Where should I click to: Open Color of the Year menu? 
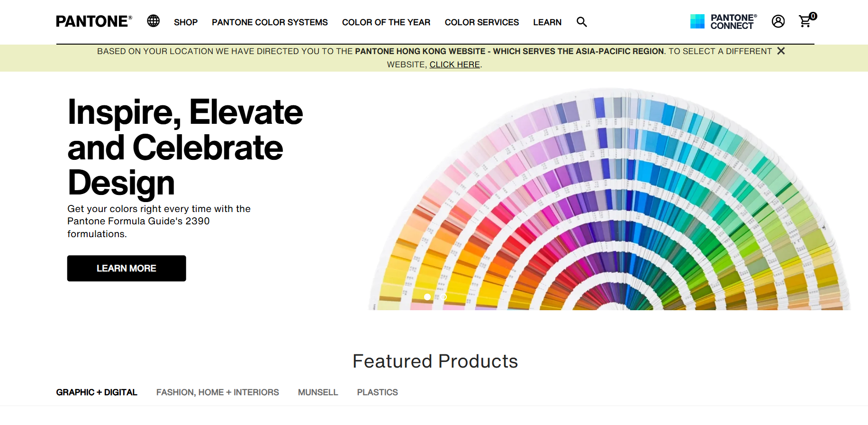(x=386, y=22)
